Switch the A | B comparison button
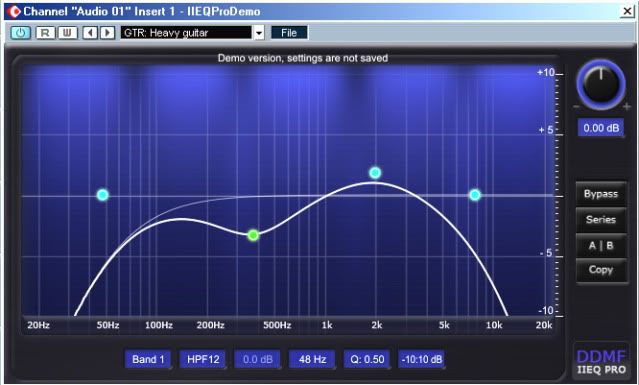 pos(601,246)
